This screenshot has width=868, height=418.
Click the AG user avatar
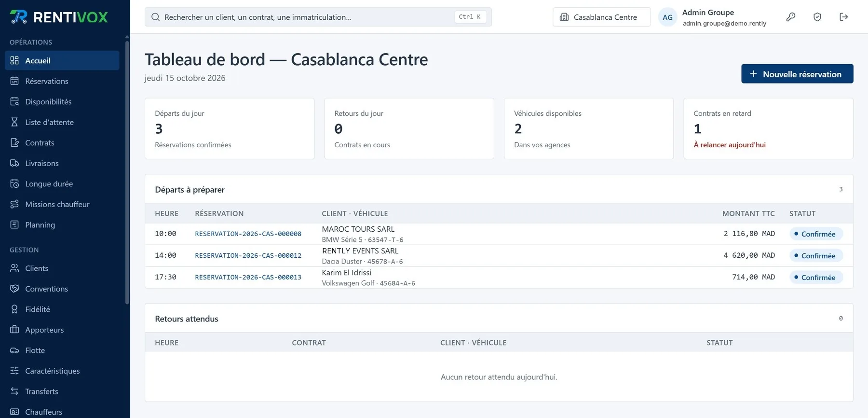click(x=667, y=17)
